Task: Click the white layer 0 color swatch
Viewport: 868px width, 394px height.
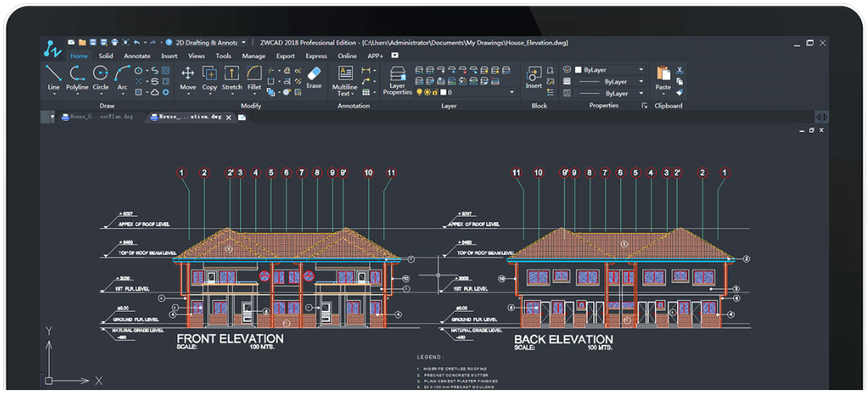Action: (443, 93)
